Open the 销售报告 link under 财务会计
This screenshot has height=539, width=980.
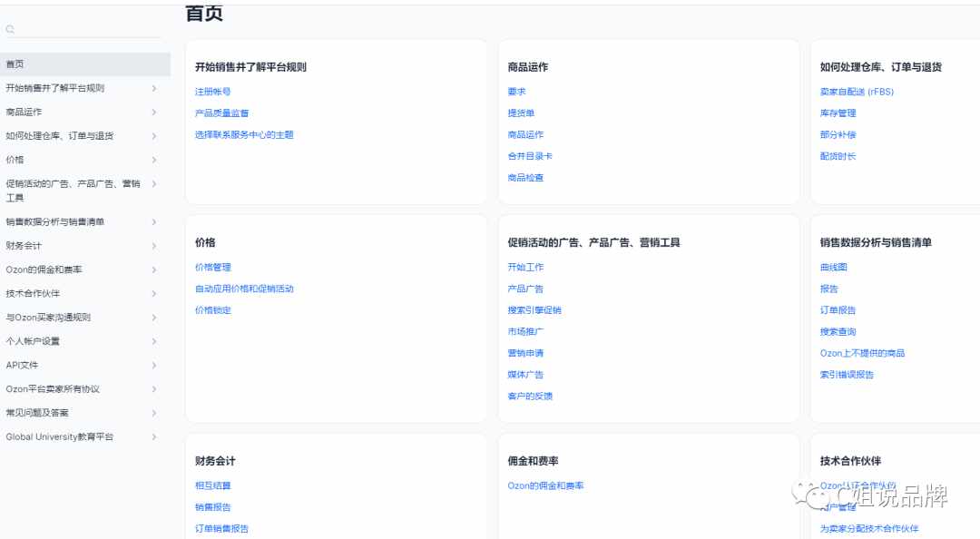point(213,507)
